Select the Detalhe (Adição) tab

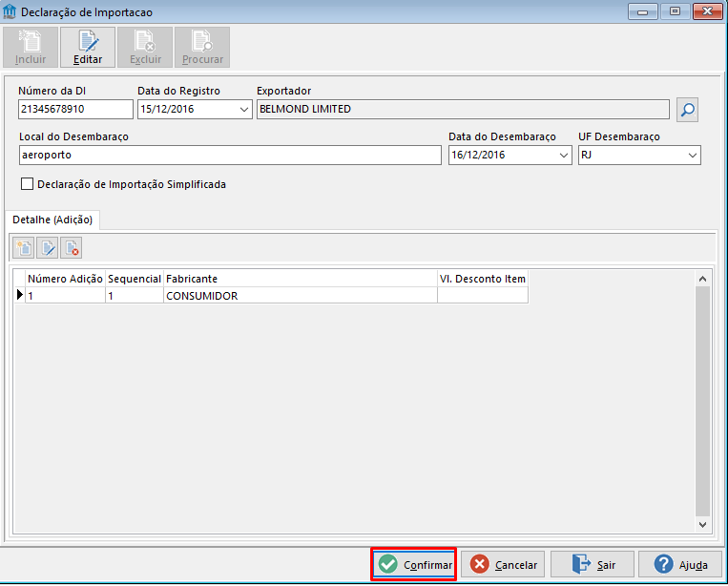[x=52, y=220]
